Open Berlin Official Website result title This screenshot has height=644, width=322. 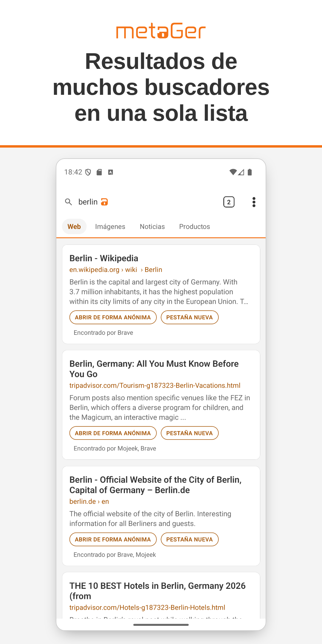[155, 485]
